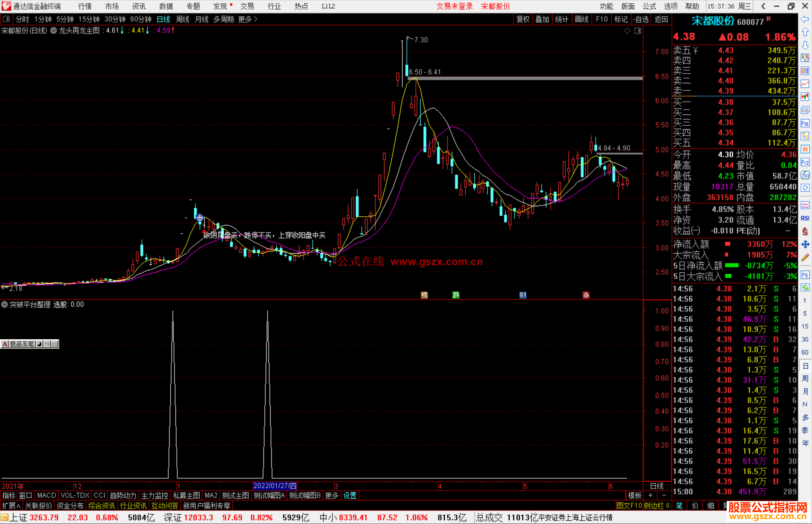Click the 极品五笔 input method toolbar
This screenshot has width=812, height=524.
coord(30,344)
